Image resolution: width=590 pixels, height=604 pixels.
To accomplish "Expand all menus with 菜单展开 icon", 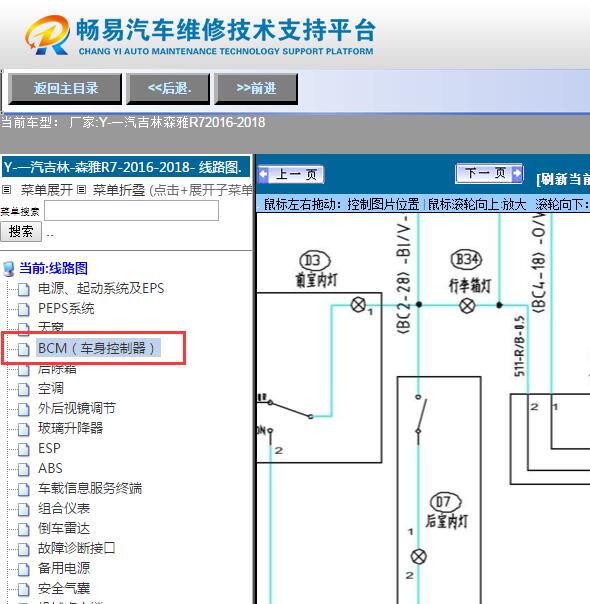I will click(6, 190).
